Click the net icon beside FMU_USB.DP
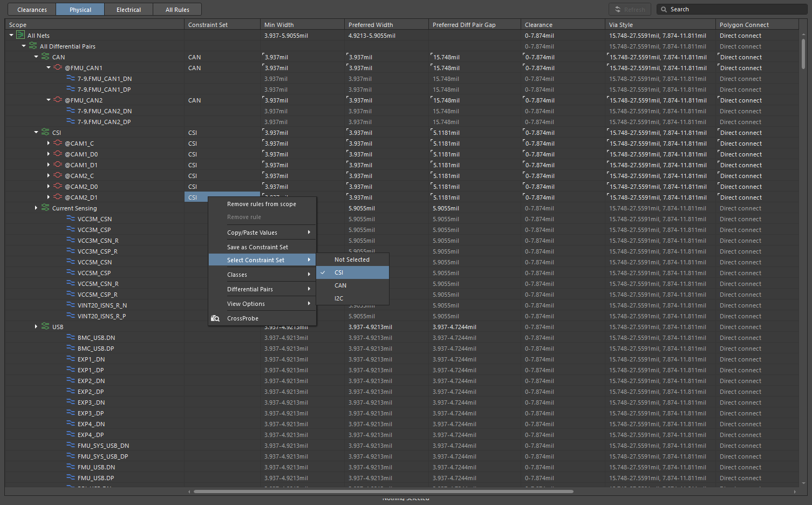 [x=70, y=477]
